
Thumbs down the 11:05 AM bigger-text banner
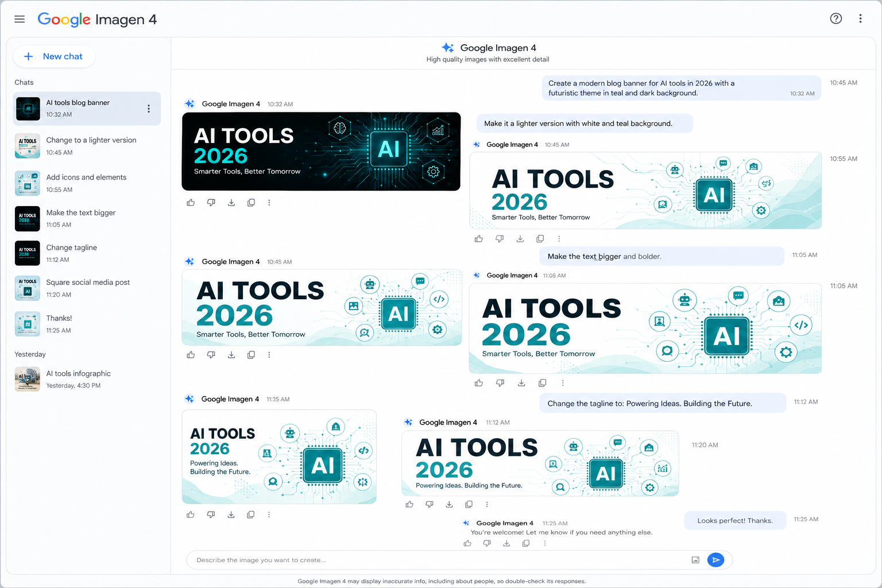coord(500,383)
